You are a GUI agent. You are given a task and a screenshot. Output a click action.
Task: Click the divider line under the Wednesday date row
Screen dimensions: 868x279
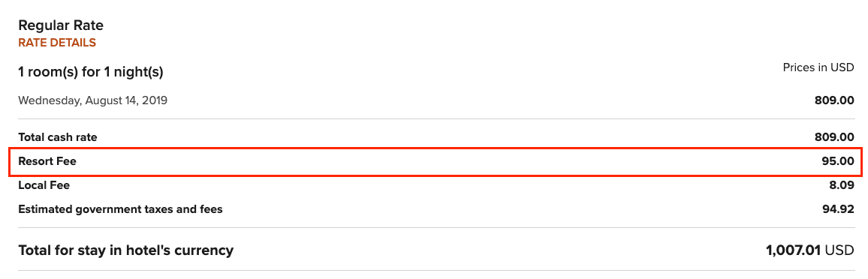(x=436, y=118)
